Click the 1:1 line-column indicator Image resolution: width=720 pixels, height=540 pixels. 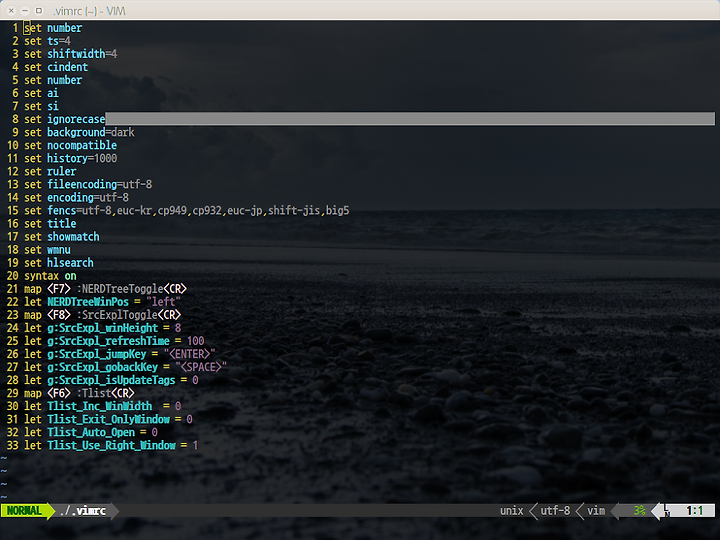(x=694, y=511)
